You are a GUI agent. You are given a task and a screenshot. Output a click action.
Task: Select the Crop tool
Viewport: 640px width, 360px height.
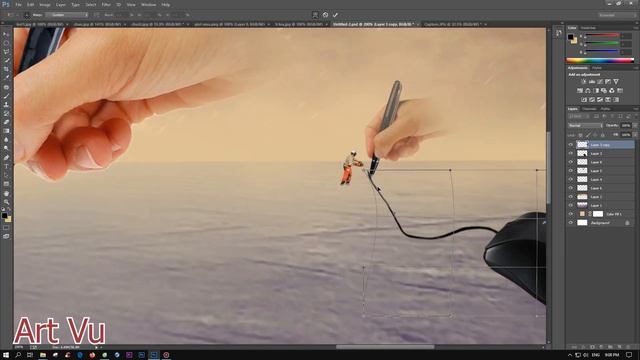click(6, 69)
